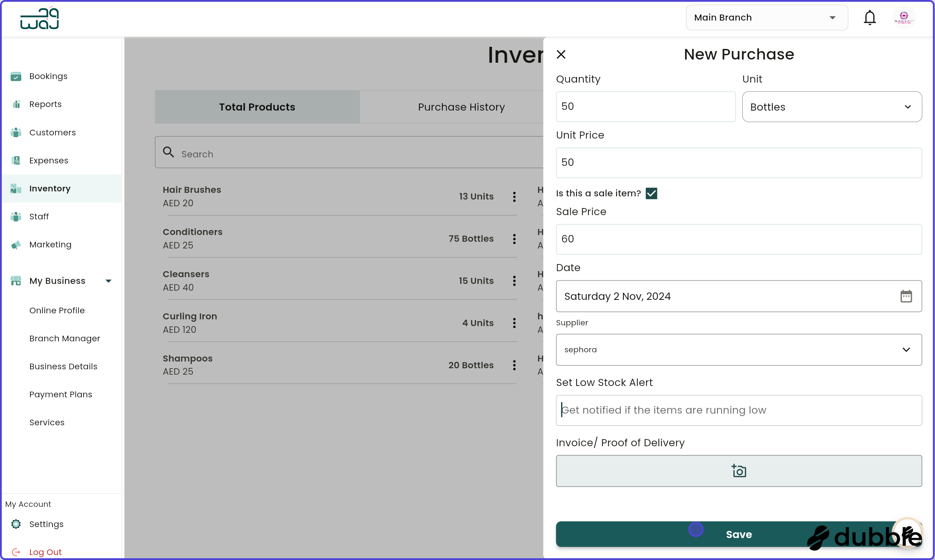Viewport: 935px width, 560px height.
Task: Open Settings in the sidebar
Action: [x=46, y=524]
